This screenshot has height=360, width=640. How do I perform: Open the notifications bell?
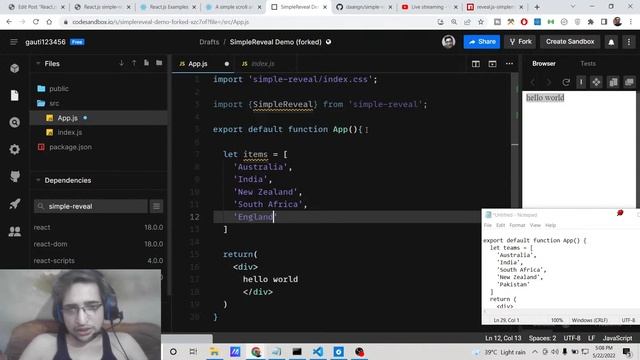click(611, 42)
